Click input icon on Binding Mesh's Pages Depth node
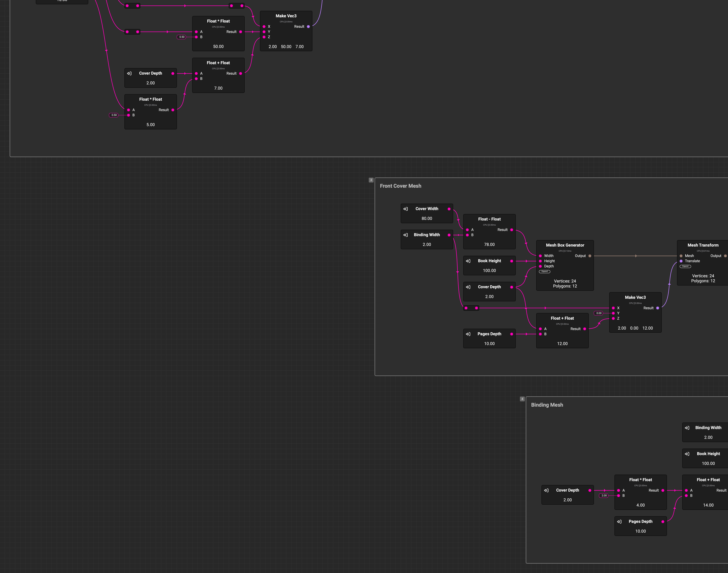The height and width of the screenshot is (573, 728). [x=619, y=522]
